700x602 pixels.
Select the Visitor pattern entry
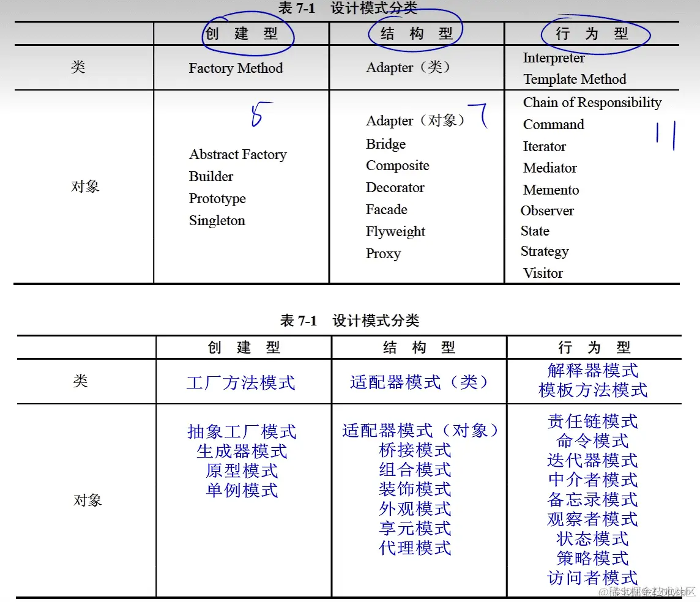[542, 273]
